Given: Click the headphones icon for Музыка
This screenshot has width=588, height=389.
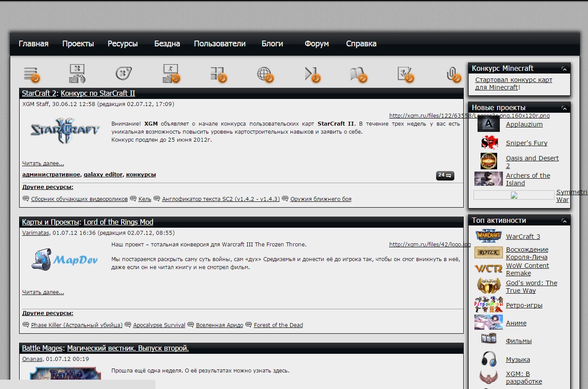Looking at the screenshot, I should tap(489, 359).
